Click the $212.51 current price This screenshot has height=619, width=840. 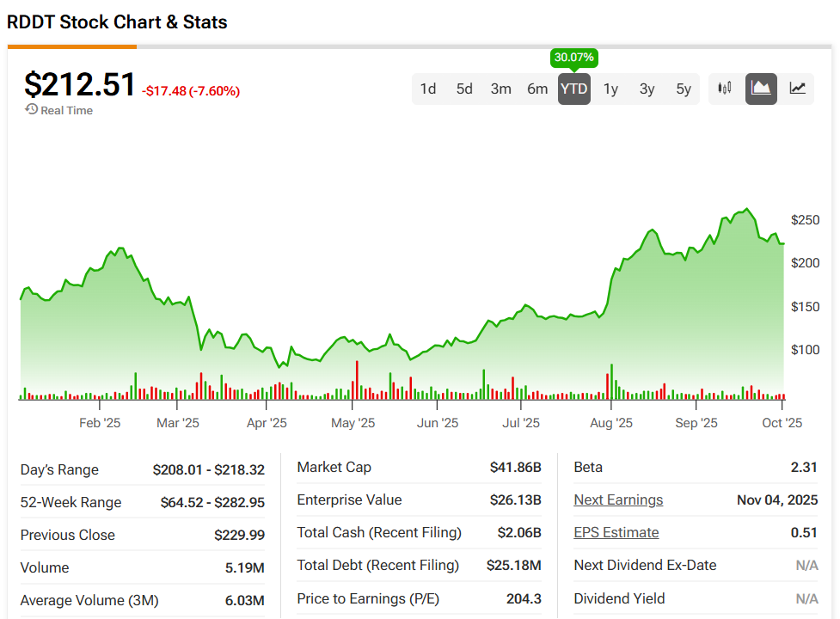pos(80,85)
